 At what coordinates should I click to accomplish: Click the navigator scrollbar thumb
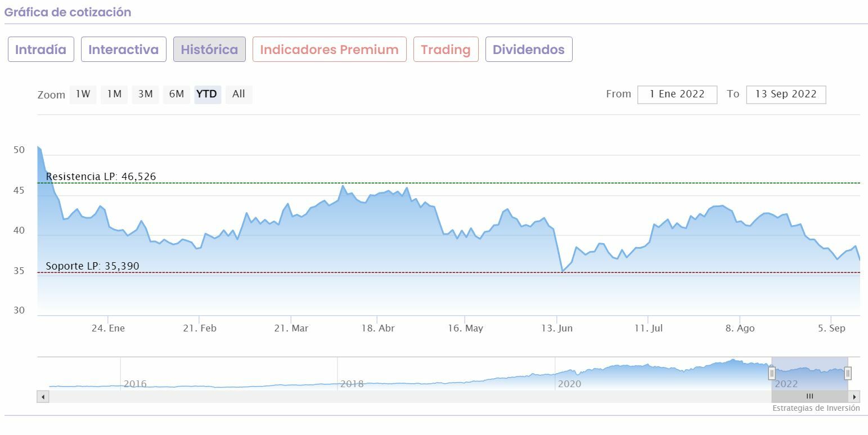click(x=809, y=397)
